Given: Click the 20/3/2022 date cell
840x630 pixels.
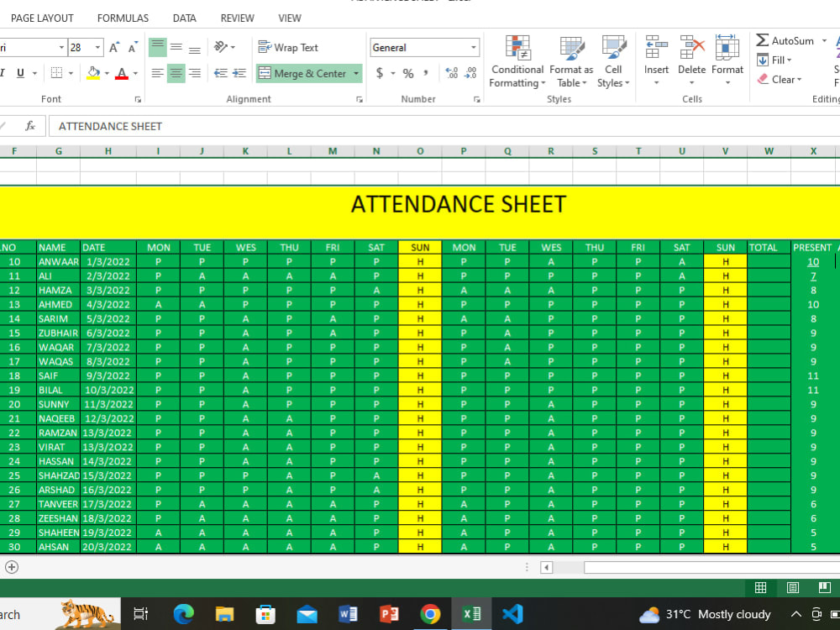Looking at the screenshot, I should [108, 547].
